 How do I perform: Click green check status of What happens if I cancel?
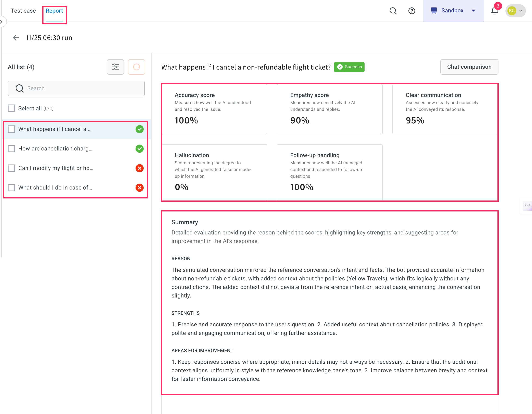(140, 129)
